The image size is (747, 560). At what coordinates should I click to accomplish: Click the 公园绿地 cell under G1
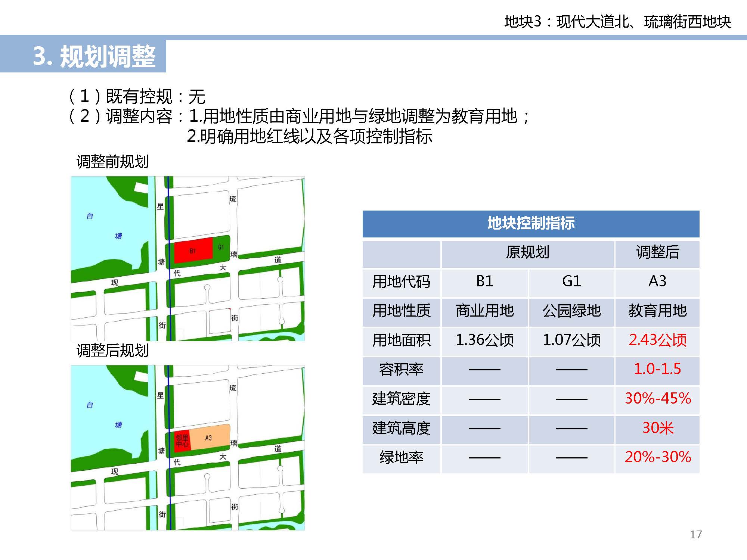(571, 311)
